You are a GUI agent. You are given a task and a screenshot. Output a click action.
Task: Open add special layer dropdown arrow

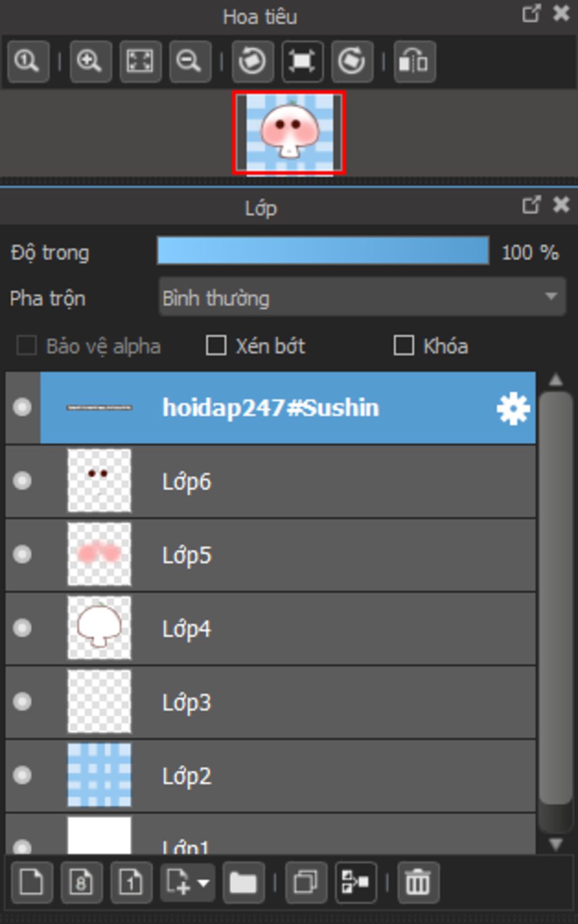pyautogui.click(x=203, y=883)
